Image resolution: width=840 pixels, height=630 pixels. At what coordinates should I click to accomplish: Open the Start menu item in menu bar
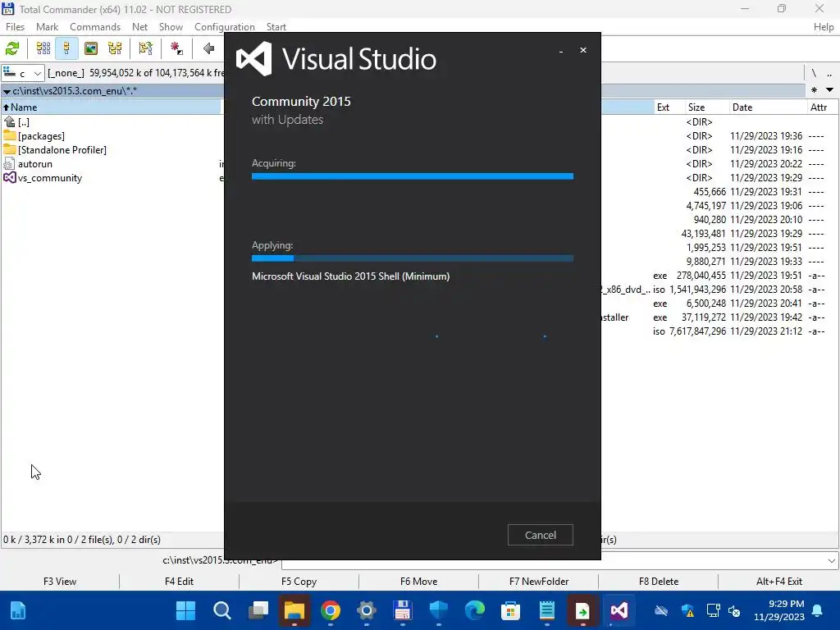pyautogui.click(x=276, y=27)
